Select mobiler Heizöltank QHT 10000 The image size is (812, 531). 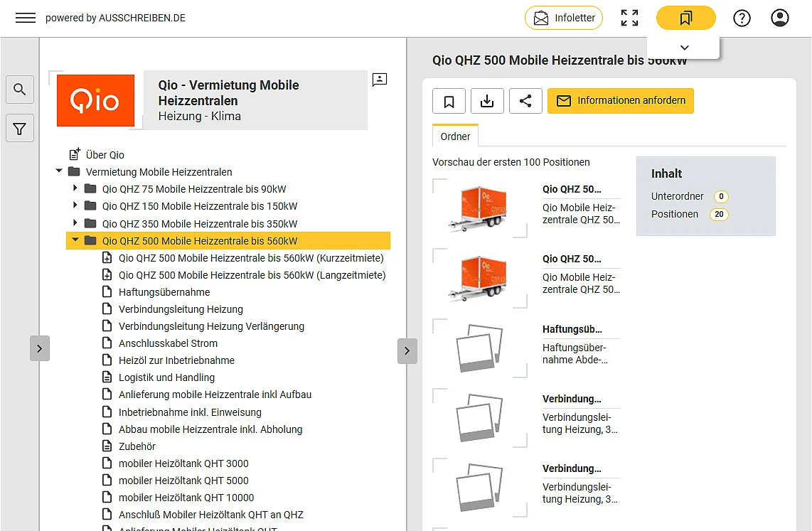tap(186, 498)
